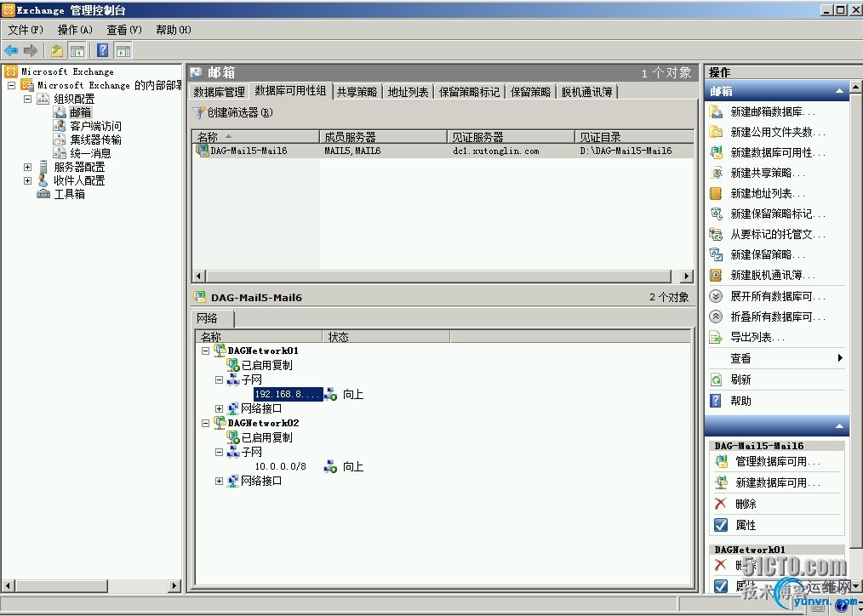Switch to the 数据库管理 tab
The width and height of the screenshot is (863, 616).
219,92
